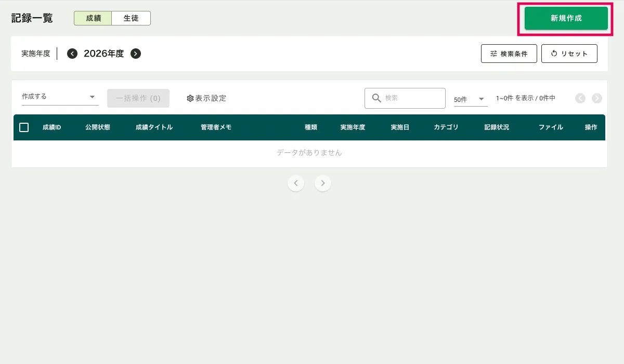The height and width of the screenshot is (364, 624).
Task: Click the reset circular arrow icon
Action: [554, 54]
